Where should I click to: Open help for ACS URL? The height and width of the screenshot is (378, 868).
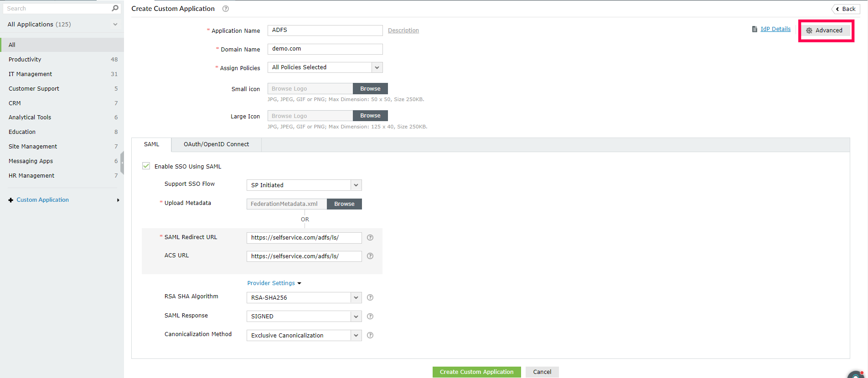370,256
